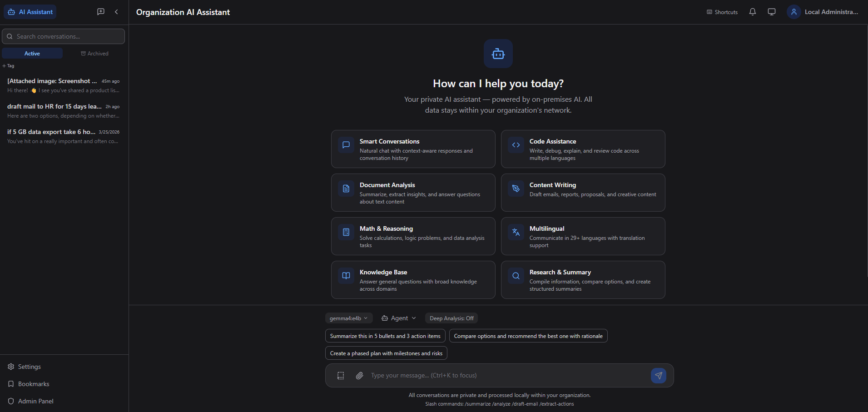This screenshot has width=868, height=412.
Task: Click the selection capture icon in message box
Action: pyautogui.click(x=341, y=376)
